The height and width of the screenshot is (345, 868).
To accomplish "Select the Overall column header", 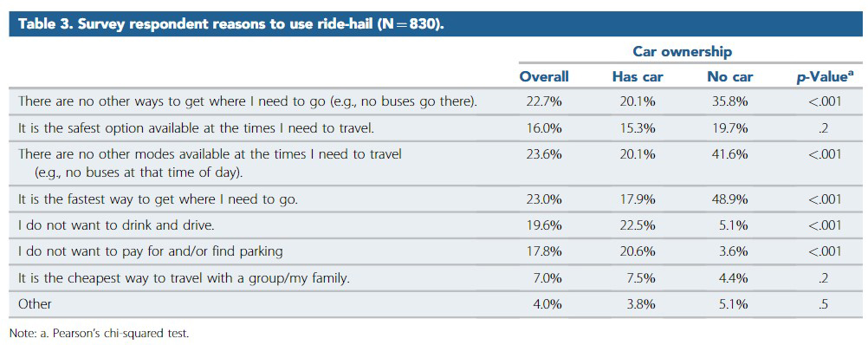I will coord(544,77).
